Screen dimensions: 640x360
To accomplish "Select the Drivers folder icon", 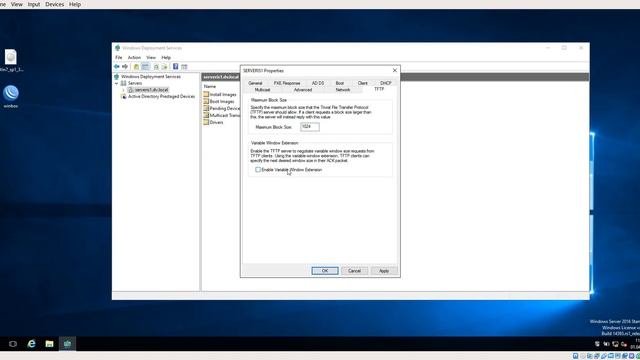I will (206, 122).
